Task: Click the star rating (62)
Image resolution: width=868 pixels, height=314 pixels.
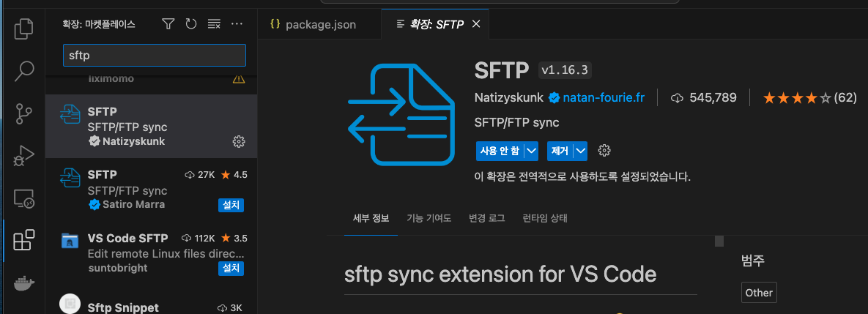Action: click(809, 98)
